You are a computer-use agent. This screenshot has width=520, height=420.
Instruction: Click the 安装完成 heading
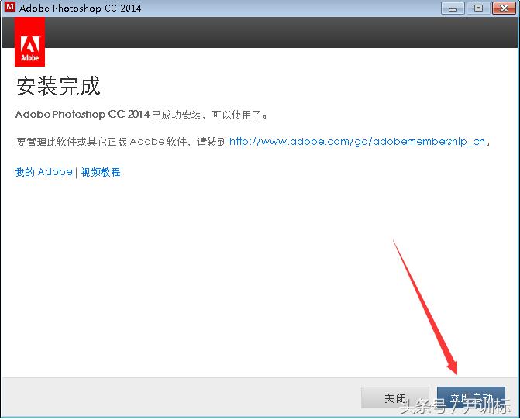coord(58,86)
